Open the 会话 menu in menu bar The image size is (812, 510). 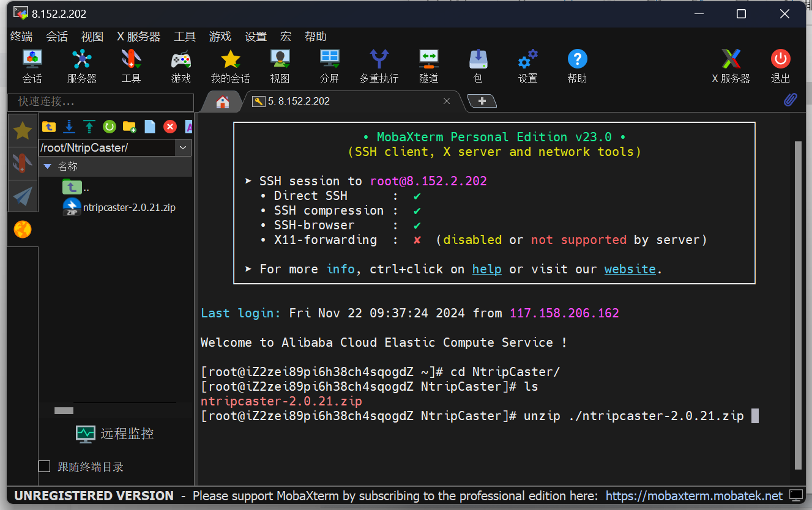[x=57, y=37]
